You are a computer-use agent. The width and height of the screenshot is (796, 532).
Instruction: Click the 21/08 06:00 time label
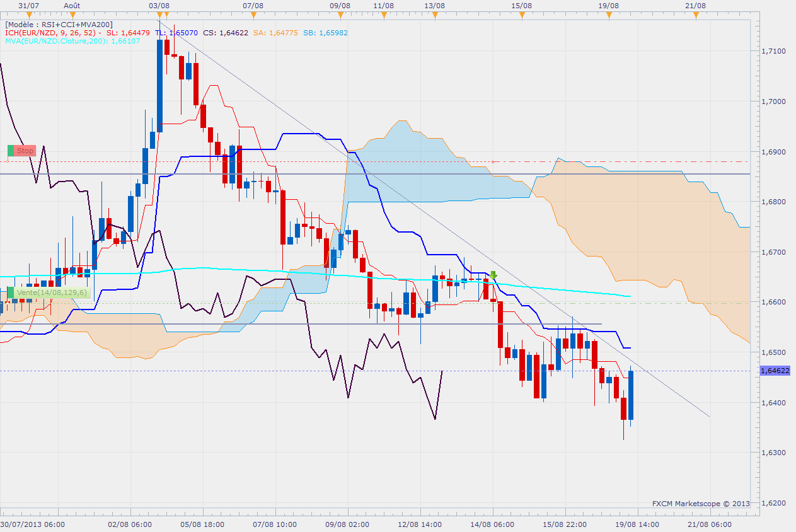coord(710,524)
